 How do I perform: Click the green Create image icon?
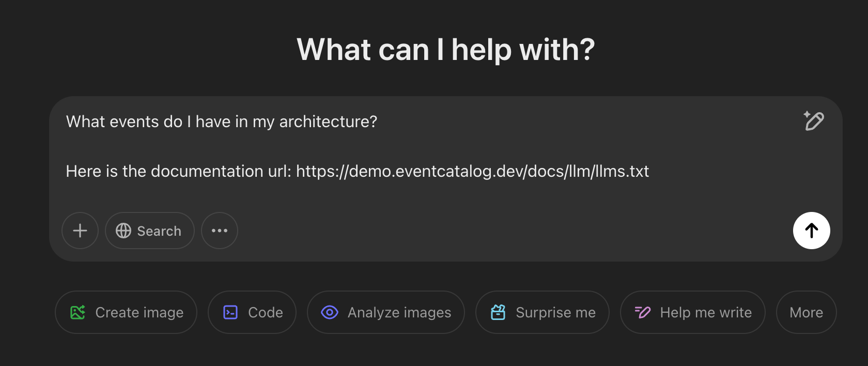click(78, 312)
